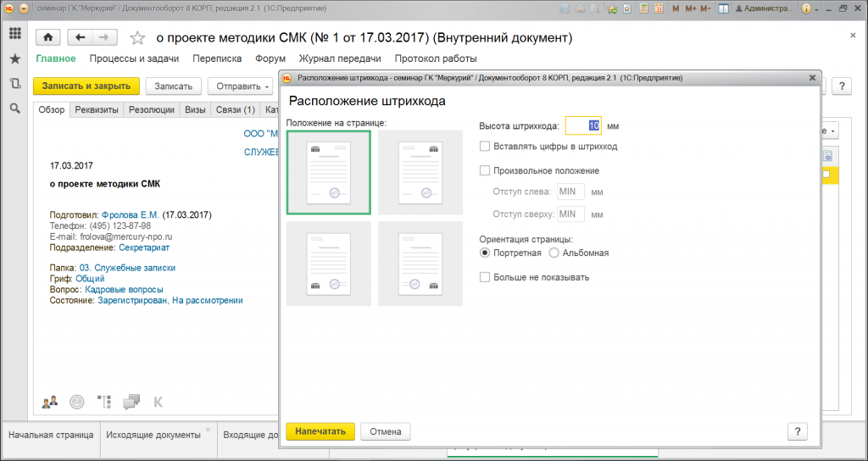Click the Высота штрихкода input field
This screenshot has height=461, width=868.
tap(583, 126)
